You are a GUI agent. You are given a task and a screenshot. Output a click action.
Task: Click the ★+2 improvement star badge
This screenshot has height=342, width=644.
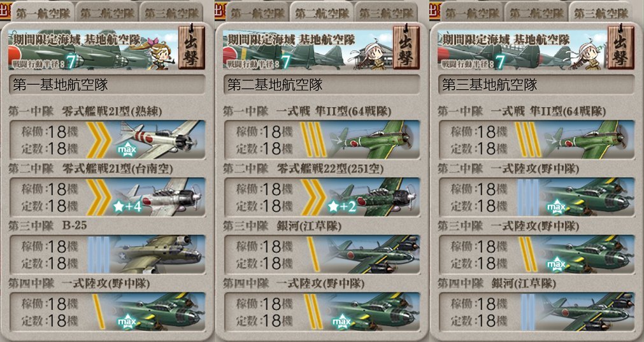point(342,206)
